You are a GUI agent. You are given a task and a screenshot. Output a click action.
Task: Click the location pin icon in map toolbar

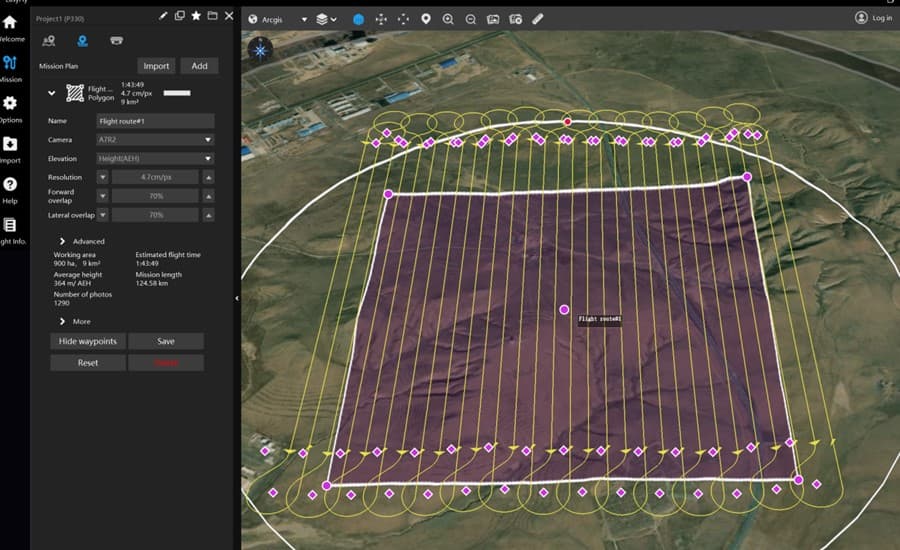pyautogui.click(x=425, y=19)
